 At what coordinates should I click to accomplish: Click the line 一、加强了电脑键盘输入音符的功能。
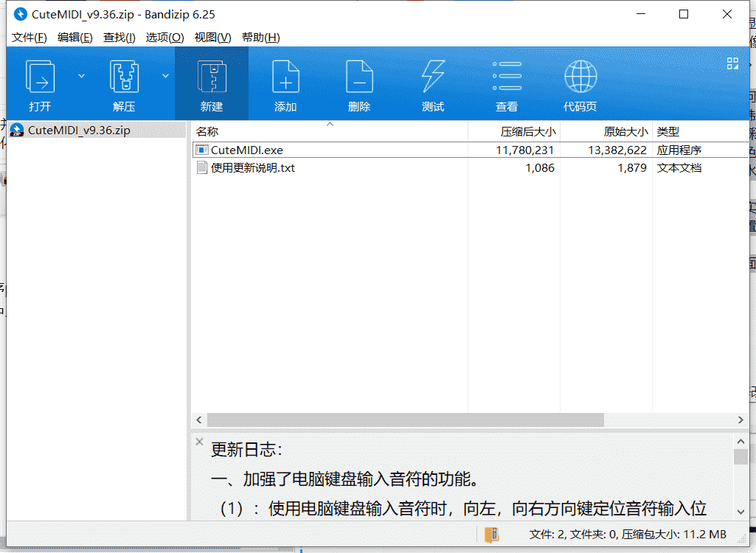(x=347, y=479)
